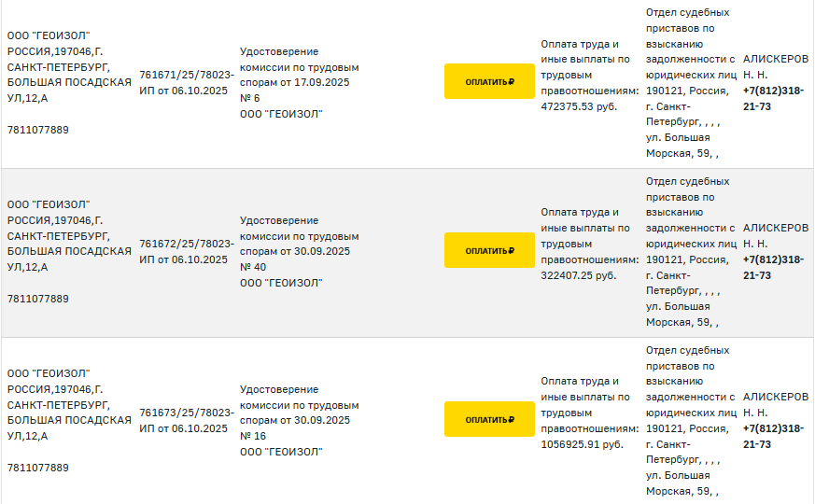
Task: Select case number 761671/25/78023-ИП от 06.10.2025
Action: [x=187, y=82]
